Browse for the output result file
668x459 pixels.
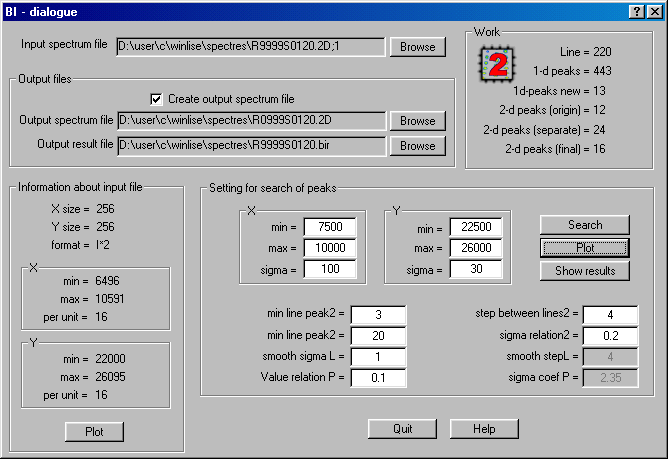(418, 146)
